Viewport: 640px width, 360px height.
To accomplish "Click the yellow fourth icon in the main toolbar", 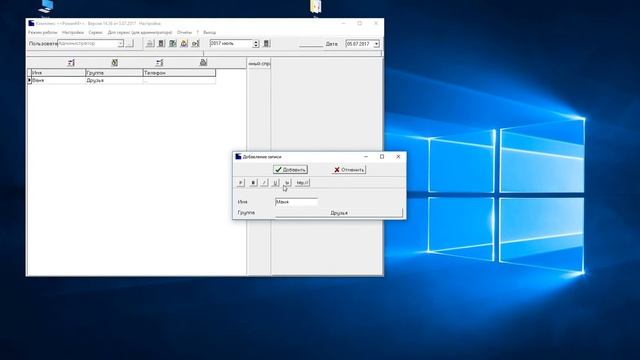I will 184,43.
